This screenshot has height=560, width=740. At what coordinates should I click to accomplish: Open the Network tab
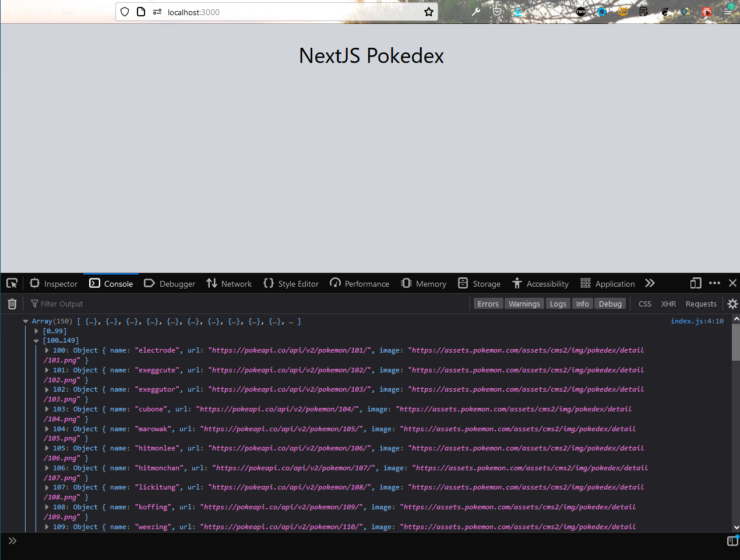(x=229, y=284)
